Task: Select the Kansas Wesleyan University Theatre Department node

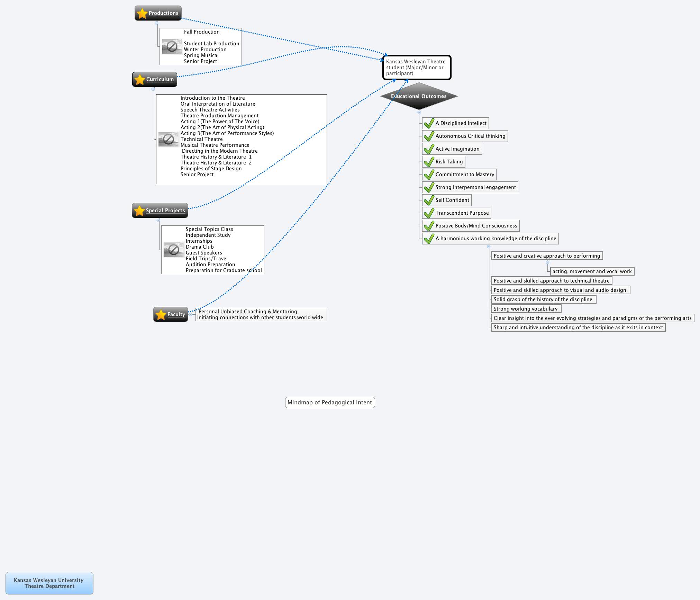Action: pos(49,583)
